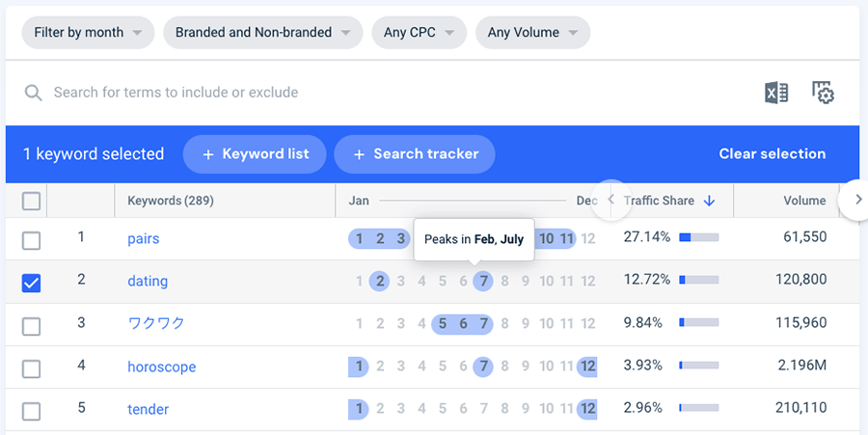
Task: Click the Jan–Dec seasonality column header
Action: click(x=473, y=201)
